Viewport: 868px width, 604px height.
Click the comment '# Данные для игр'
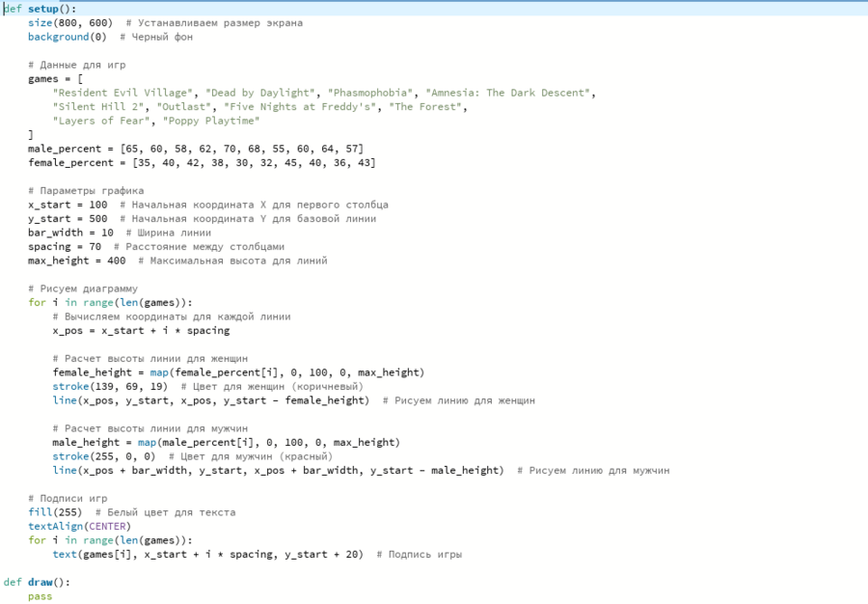click(77, 65)
